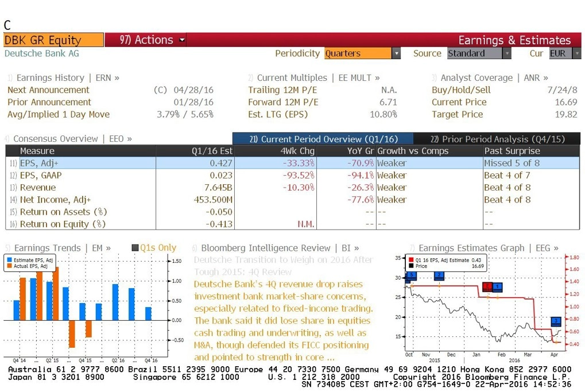Click the black Price legend swatch
This screenshot has width=585, height=392.
click(411, 266)
